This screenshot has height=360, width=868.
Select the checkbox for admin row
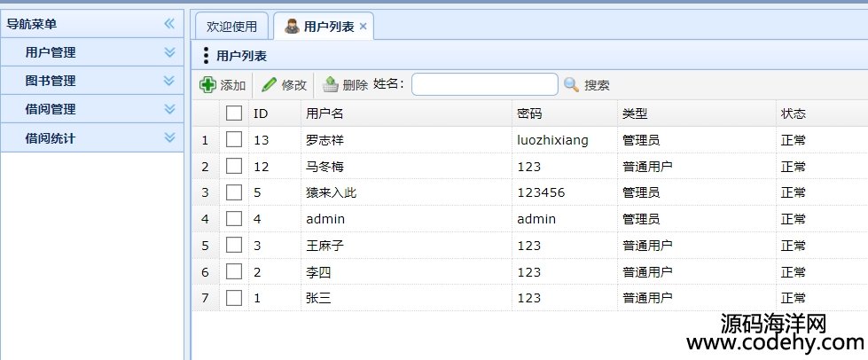[234, 219]
